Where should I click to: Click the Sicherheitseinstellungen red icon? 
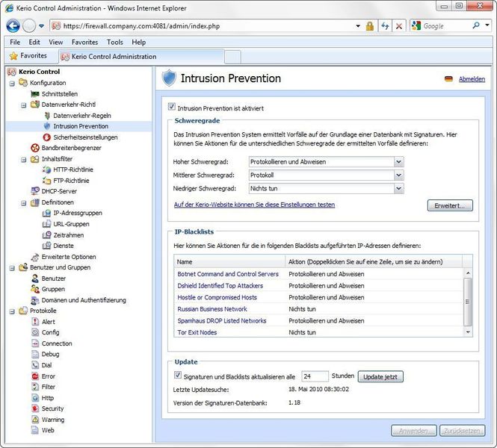pos(47,137)
